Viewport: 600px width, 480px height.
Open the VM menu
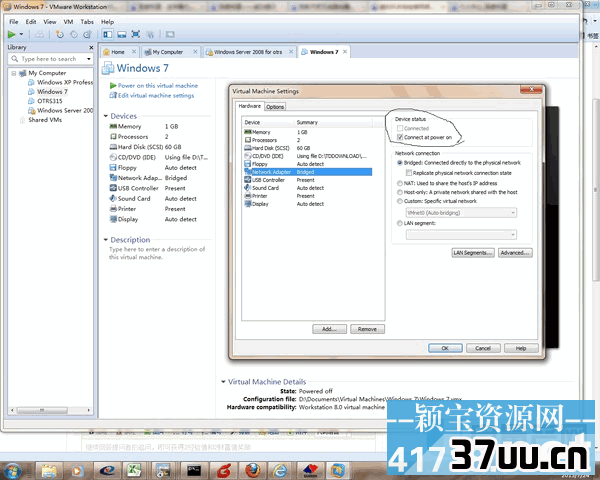[x=68, y=22]
